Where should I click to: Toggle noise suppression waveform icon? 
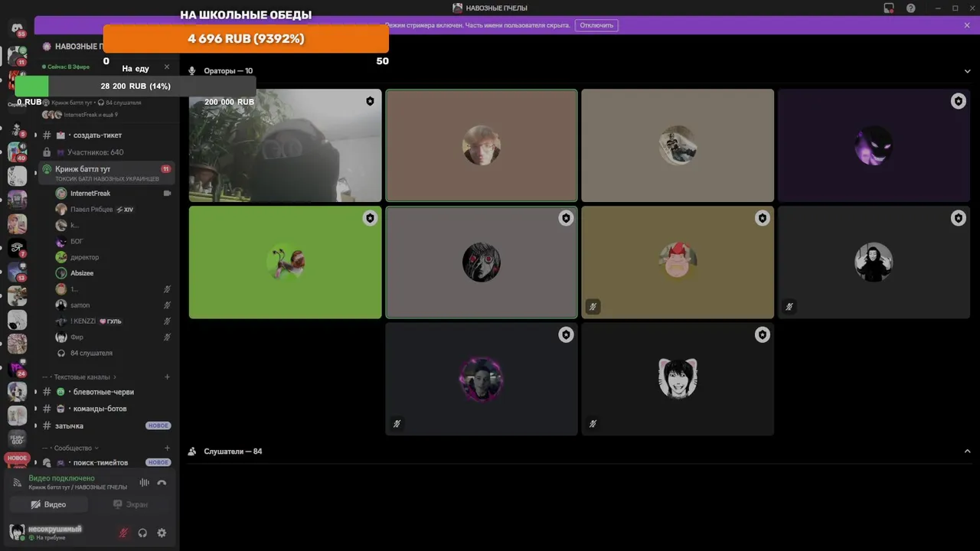point(144,483)
